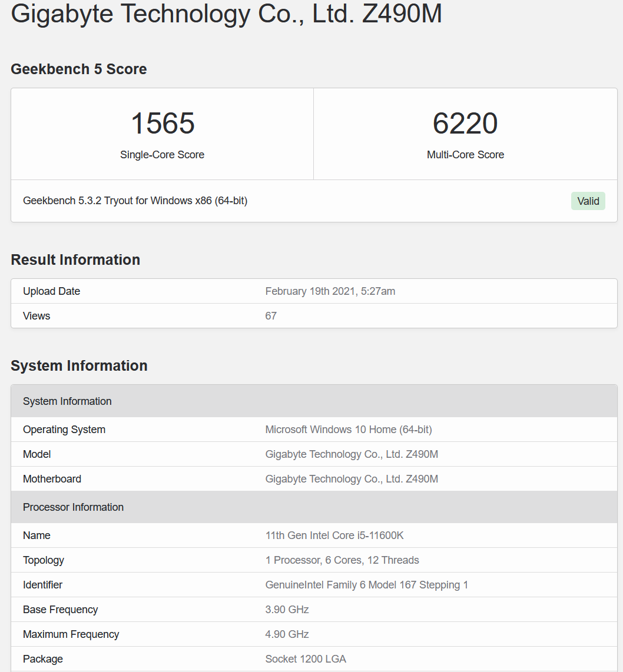
Task: Click the green Valid badge
Action: (x=588, y=201)
